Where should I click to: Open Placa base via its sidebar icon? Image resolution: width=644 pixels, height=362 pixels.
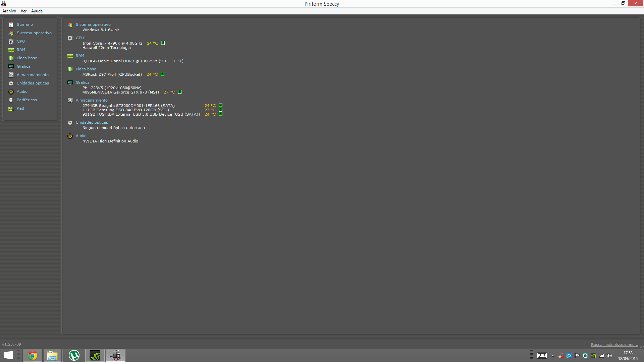(x=11, y=58)
